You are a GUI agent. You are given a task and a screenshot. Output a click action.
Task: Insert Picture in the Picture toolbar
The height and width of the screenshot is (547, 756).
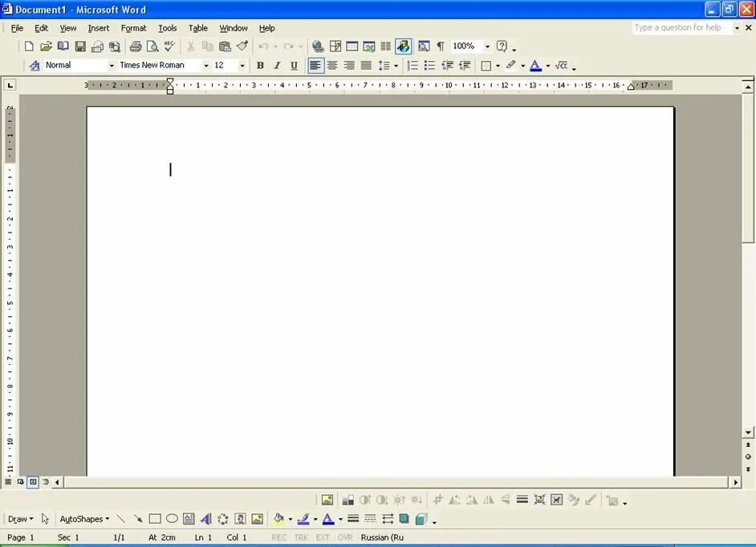pyautogui.click(x=327, y=500)
